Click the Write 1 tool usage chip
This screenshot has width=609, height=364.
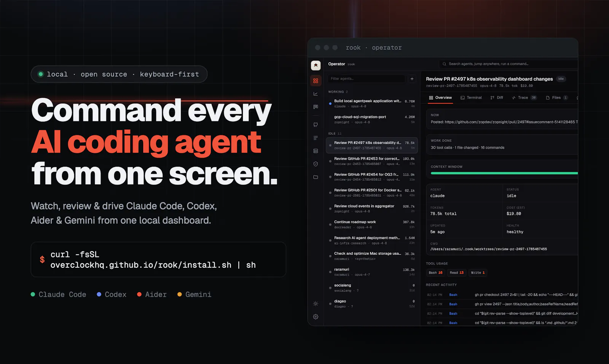478,273
